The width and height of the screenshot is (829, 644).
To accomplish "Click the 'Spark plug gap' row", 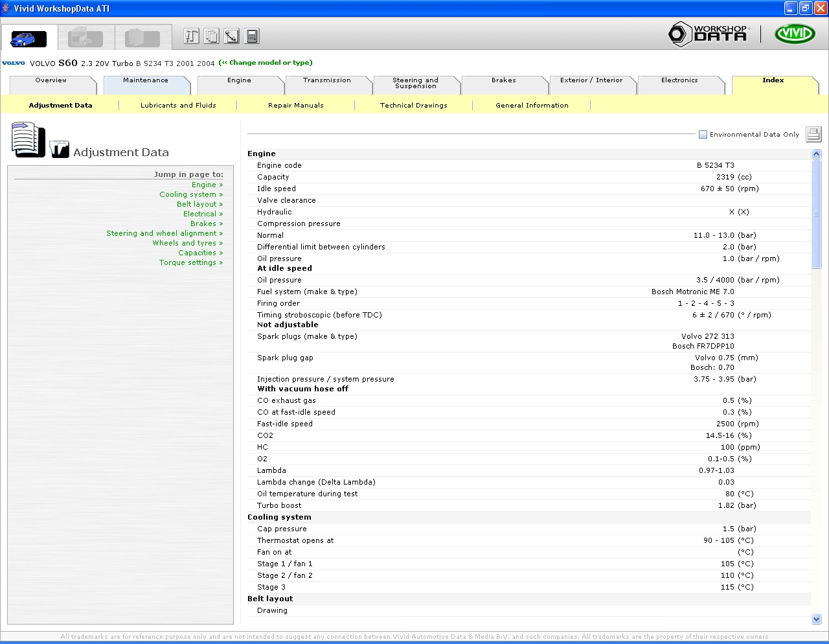I will tap(529, 362).
